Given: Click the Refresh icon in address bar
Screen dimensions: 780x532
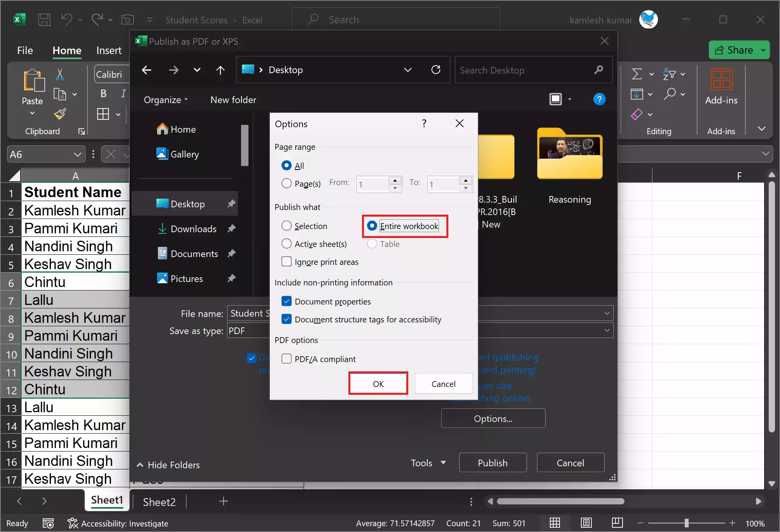Looking at the screenshot, I should click(x=436, y=70).
